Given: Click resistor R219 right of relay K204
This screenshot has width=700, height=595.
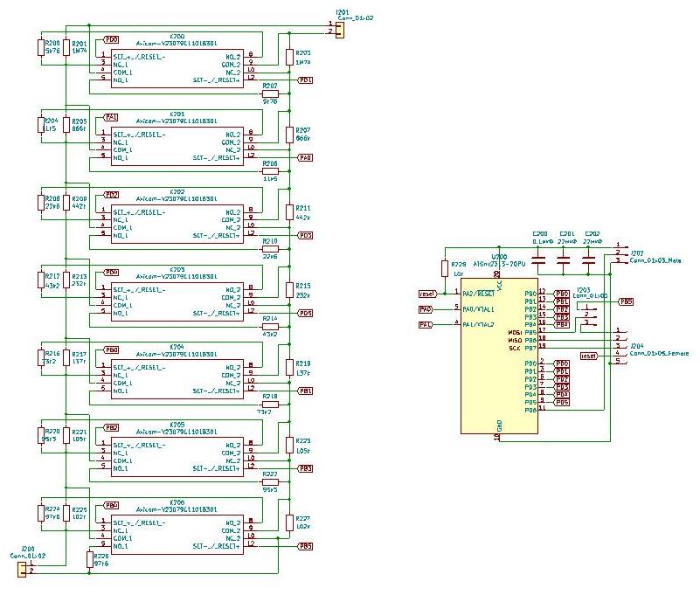Looking at the screenshot, I should [289, 368].
